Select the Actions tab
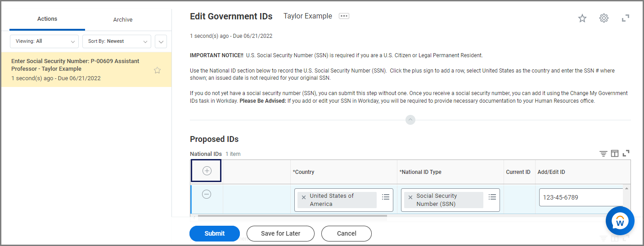Viewport: 644px width, 246px height. tap(47, 19)
